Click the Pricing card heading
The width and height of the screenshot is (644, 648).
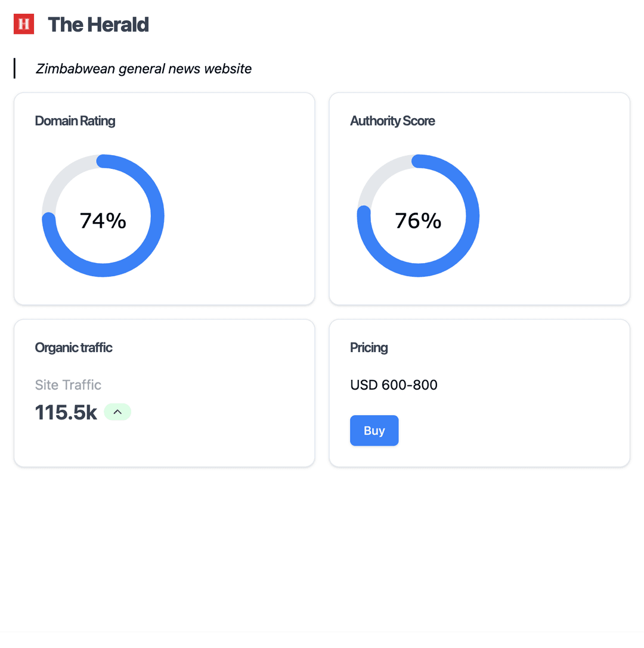pyautogui.click(x=369, y=348)
